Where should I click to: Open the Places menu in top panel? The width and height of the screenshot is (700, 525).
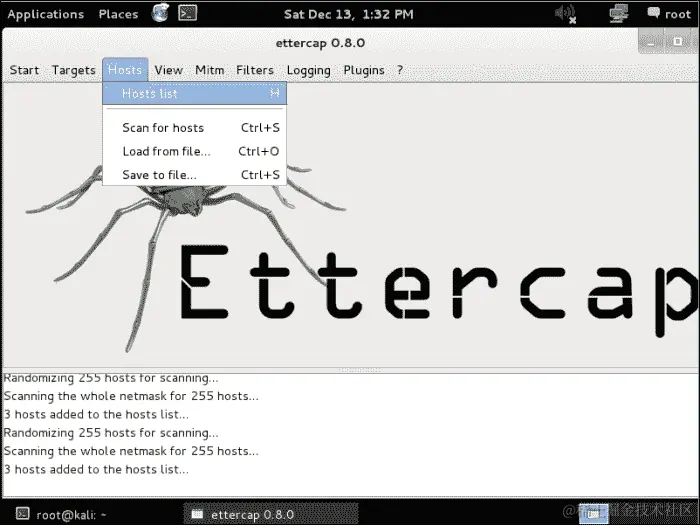coord(118,14)
